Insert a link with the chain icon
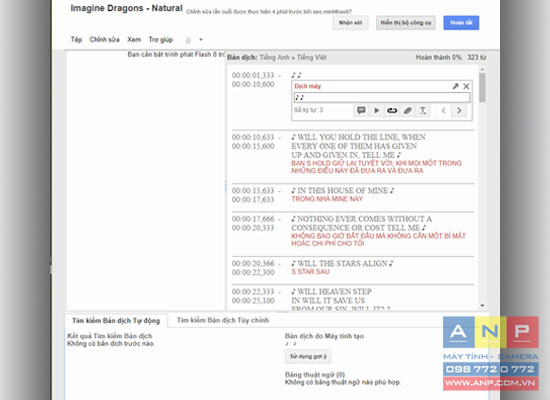 (392, 110)
